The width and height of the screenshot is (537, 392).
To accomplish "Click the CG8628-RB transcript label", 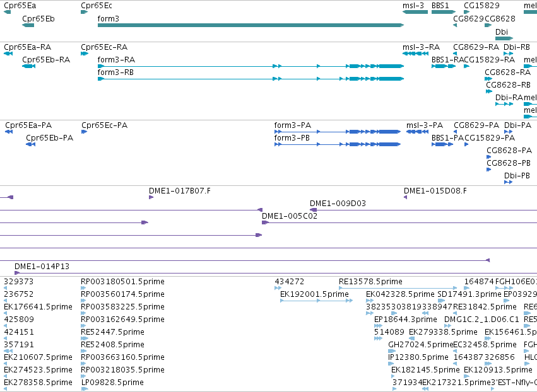I will (x=508, y=85).
